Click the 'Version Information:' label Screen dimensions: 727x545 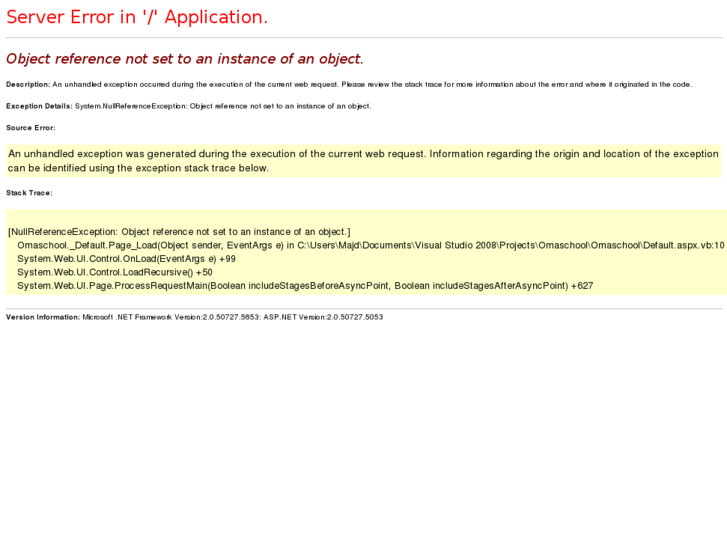(x=43, y=317)
